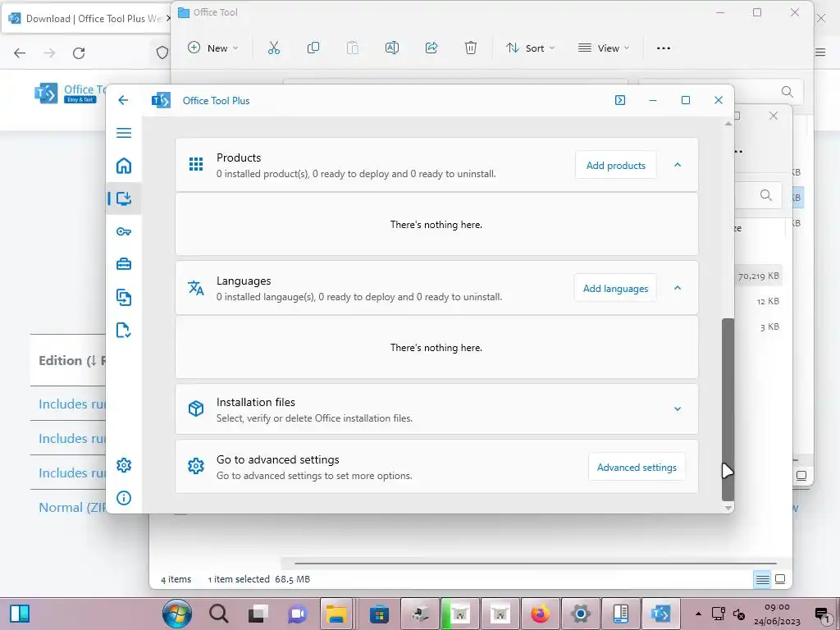Viewport: 840px width, 630px height.
Task: Open the document Convert icon in sidebar
Action: (x=124, y=297)
